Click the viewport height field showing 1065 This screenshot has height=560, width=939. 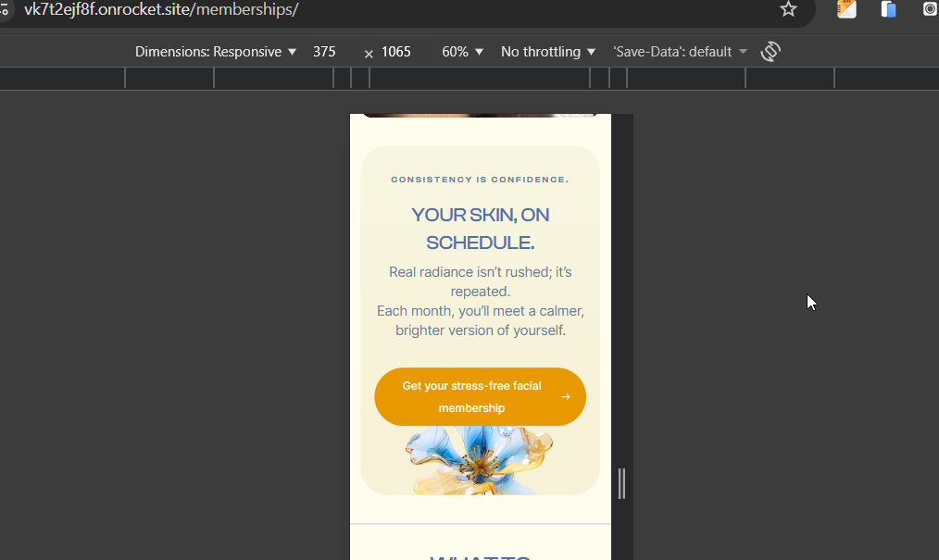pos(395,52)
